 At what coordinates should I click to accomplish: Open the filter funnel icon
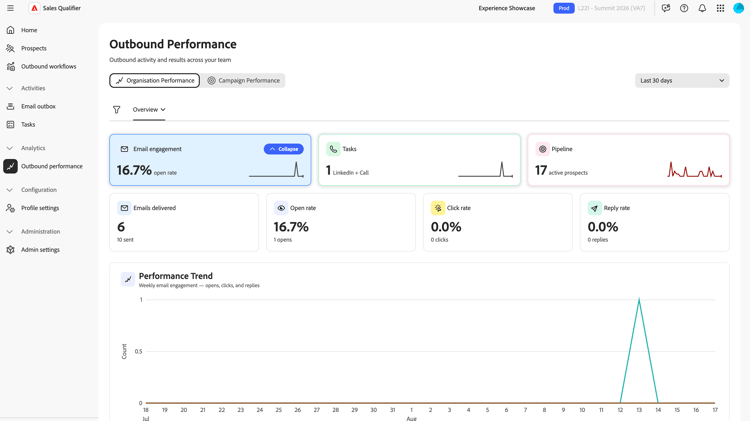[x=117, y=110]
